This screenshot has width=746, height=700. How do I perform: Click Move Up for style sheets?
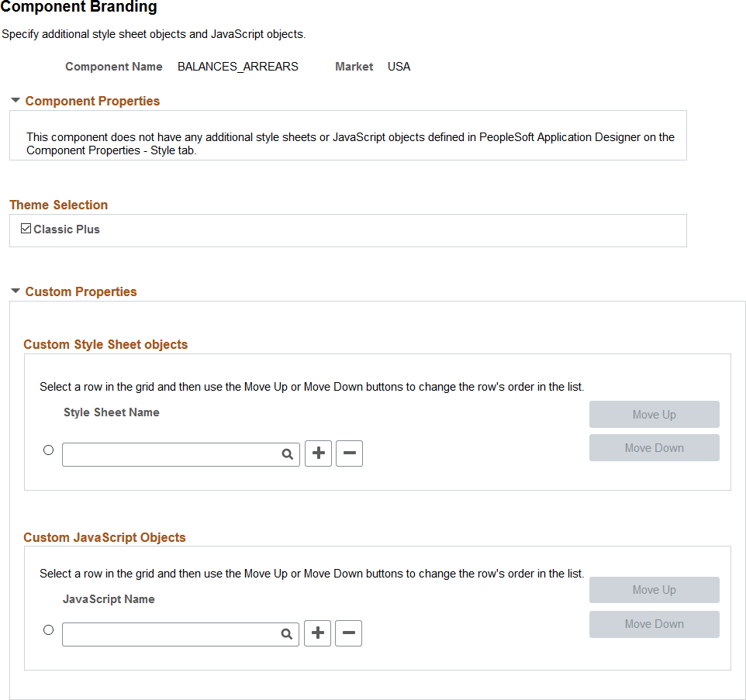[654, 414]
